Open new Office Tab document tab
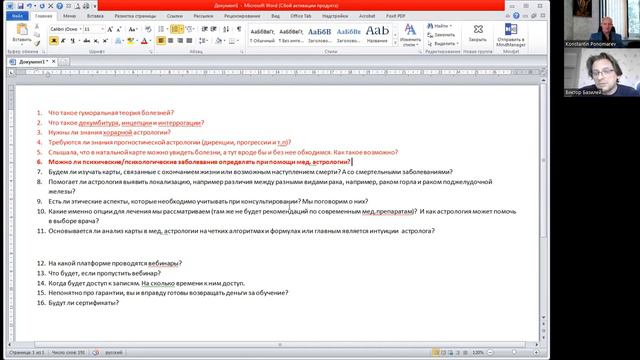640x360 pixels. [x=64, y=62]
